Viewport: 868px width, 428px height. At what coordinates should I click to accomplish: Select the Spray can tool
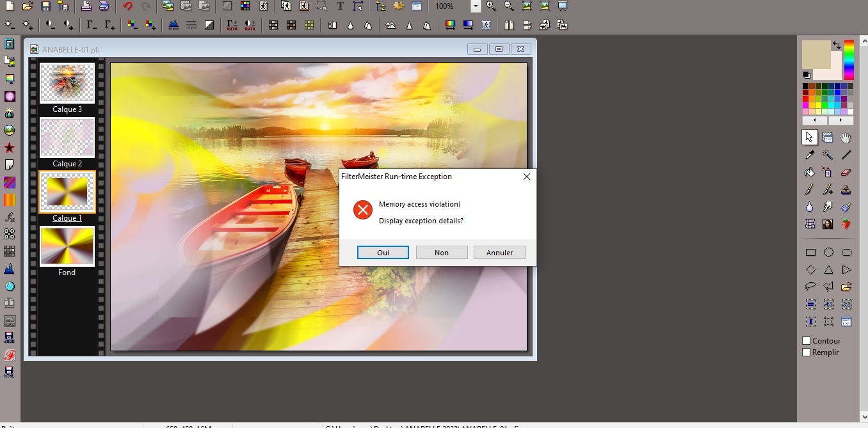pyautogui.click(x=828, y=172)
